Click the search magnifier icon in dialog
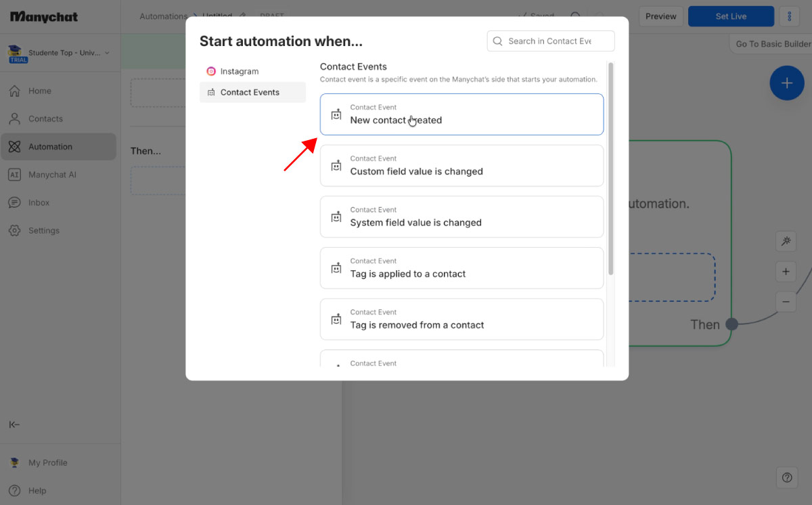 click(x=498, y=41)
